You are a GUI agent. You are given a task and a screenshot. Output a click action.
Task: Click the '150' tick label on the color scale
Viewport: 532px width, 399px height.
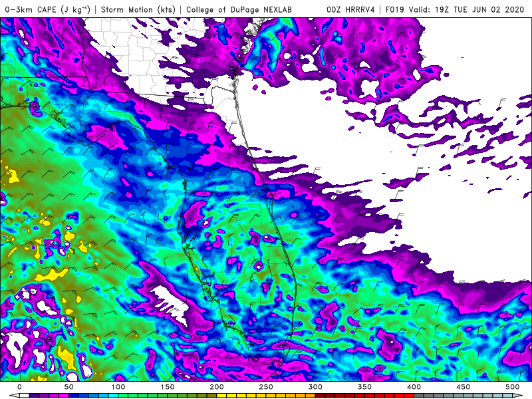point(168,387)
